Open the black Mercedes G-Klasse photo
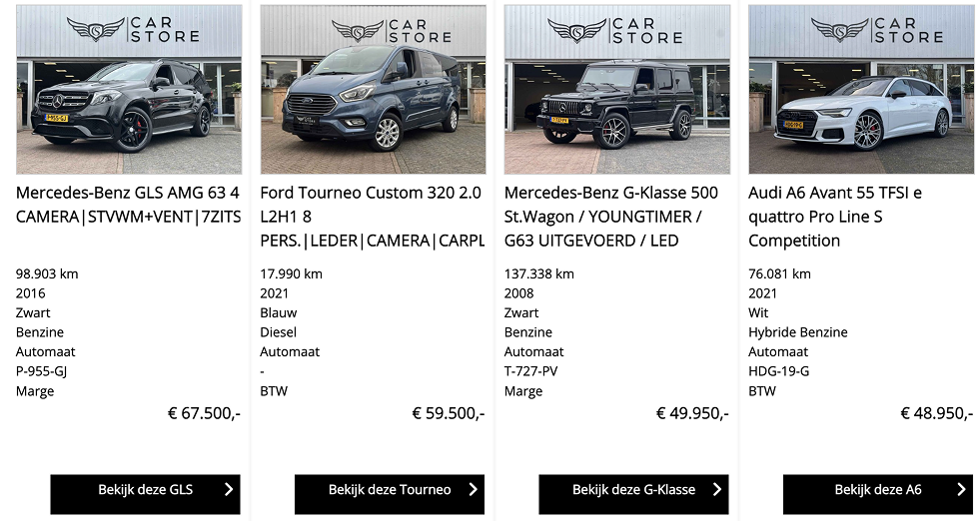 [x=616, y=90]
